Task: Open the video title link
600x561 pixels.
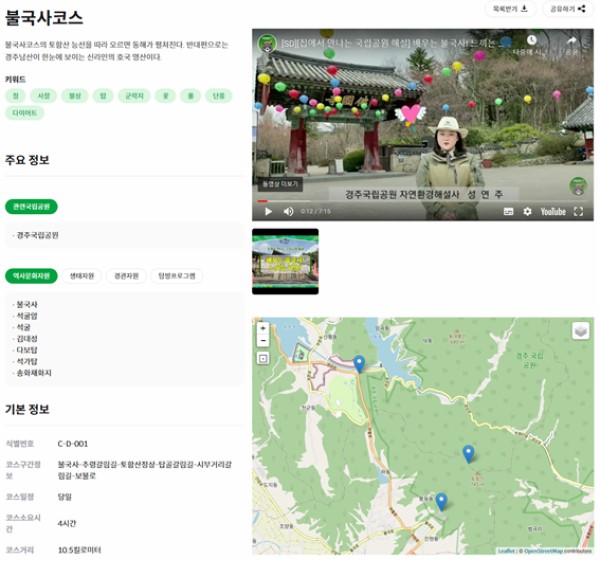Action: click(388, 43)
